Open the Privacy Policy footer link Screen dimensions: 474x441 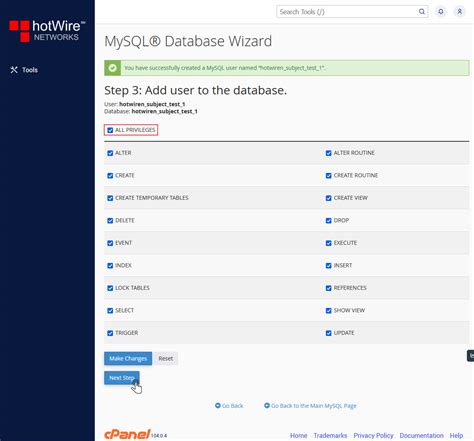tap(373, 435)
